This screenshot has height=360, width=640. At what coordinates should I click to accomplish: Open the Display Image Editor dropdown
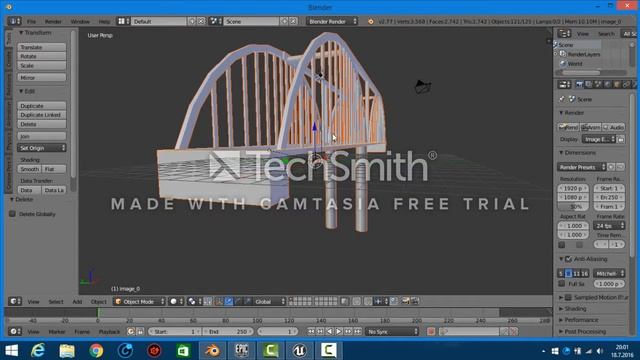pyautogui.click(x=598, y=139)
